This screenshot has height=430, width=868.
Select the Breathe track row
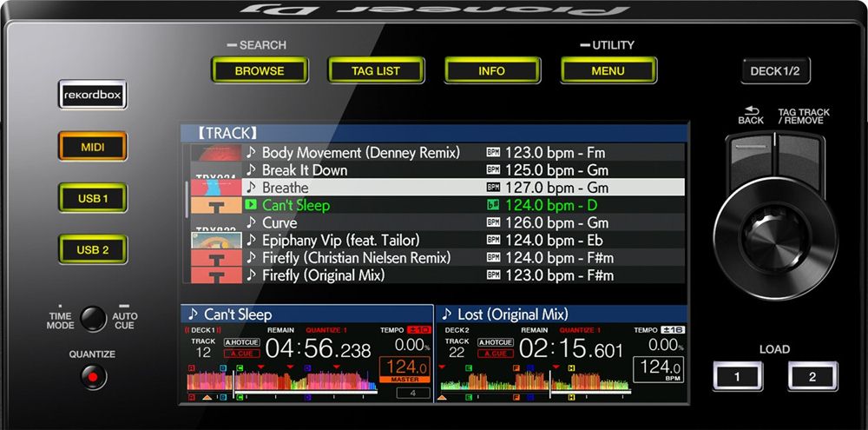434,188
